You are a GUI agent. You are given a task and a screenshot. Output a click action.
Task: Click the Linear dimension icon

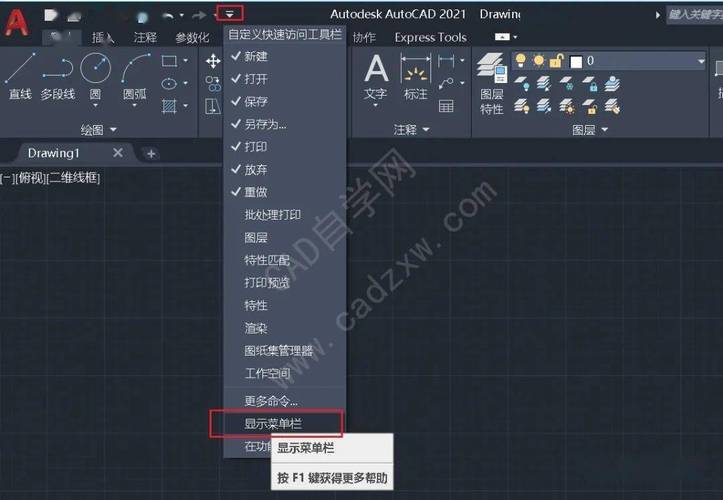[446, 60]
